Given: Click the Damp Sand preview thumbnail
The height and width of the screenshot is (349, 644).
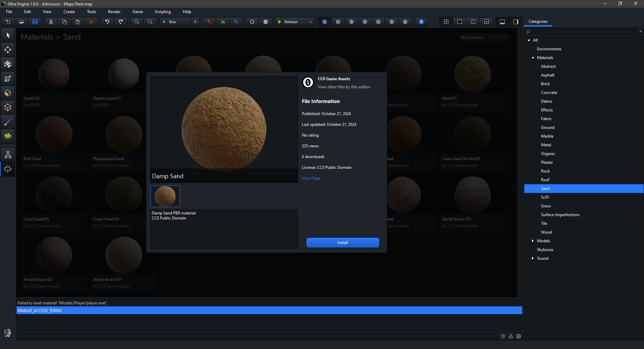Looking at the screenshot, I should (x=165, y=196).
